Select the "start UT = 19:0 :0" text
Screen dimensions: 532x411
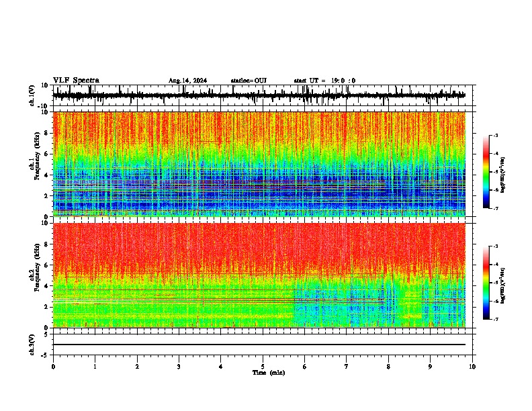click(x=324, y=81)
